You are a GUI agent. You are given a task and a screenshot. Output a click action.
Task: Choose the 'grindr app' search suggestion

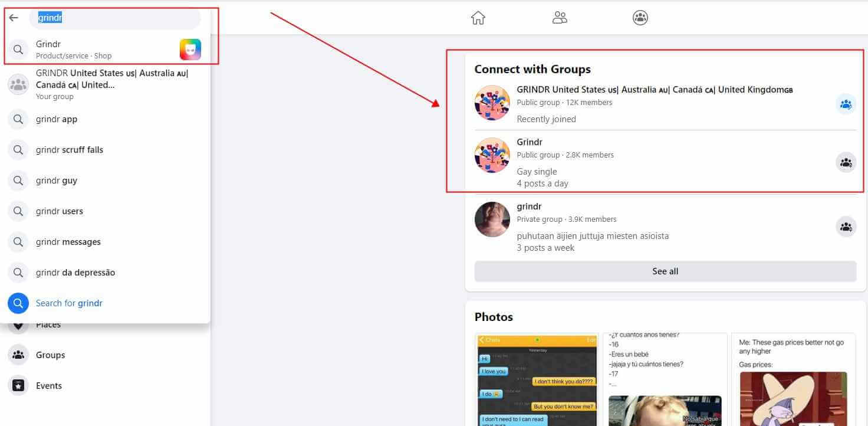tap(57, 119)
